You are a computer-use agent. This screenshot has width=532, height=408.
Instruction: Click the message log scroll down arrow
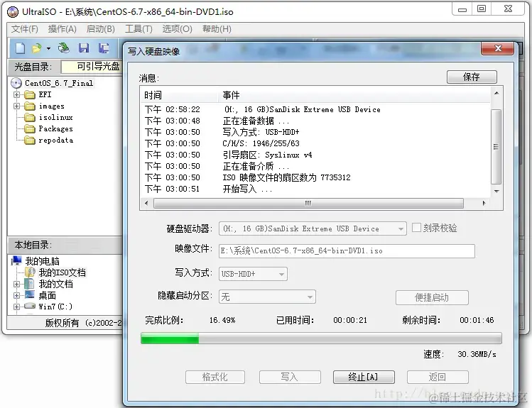tap(496, 192)
